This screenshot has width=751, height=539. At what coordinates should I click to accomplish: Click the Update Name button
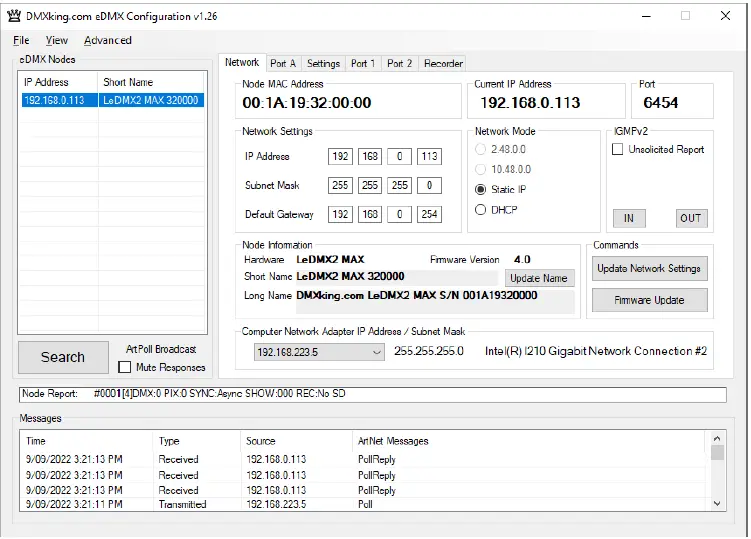click(539, 278)
